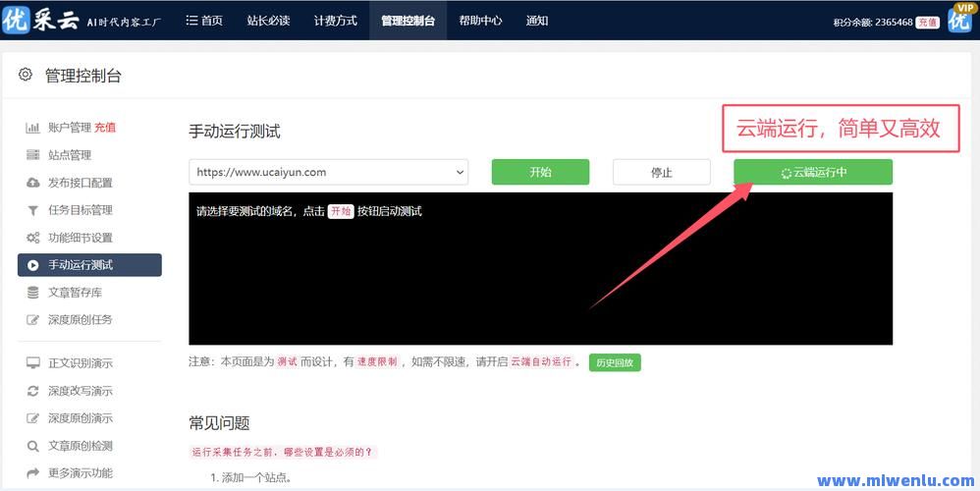Open the 计费方式 menu item
Screen dimensions: 980x491
point(336,21)
